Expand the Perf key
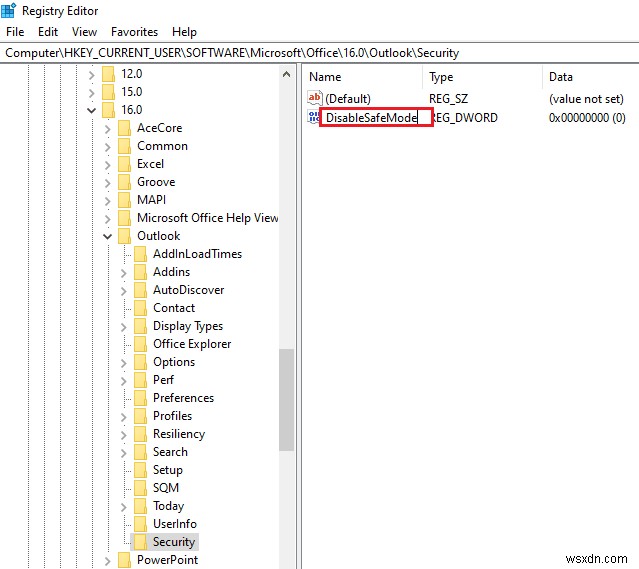 pos(123,381)
